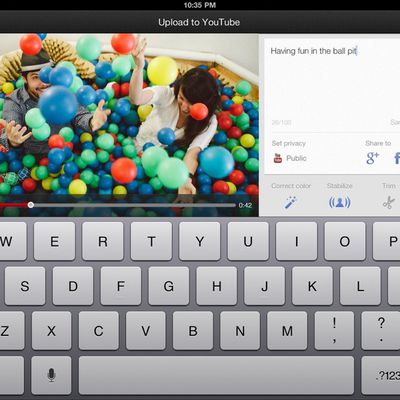The width and height of the screenshot is (400, 400).
Task: Tap the D key
Action: coord(73,286)
